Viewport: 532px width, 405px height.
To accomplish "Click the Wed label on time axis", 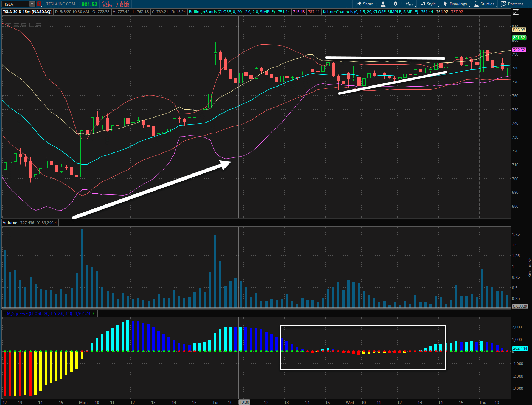I will [350, 403].
